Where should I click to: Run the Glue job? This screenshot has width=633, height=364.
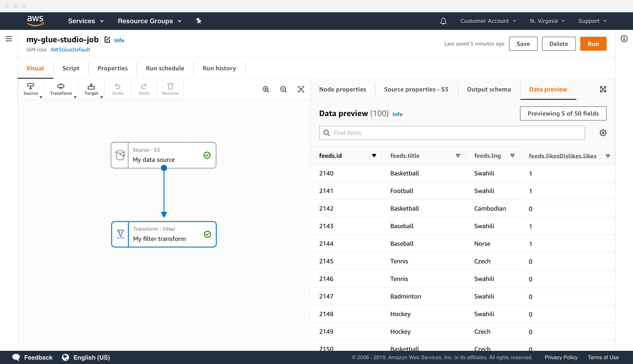tap(593, 44)
